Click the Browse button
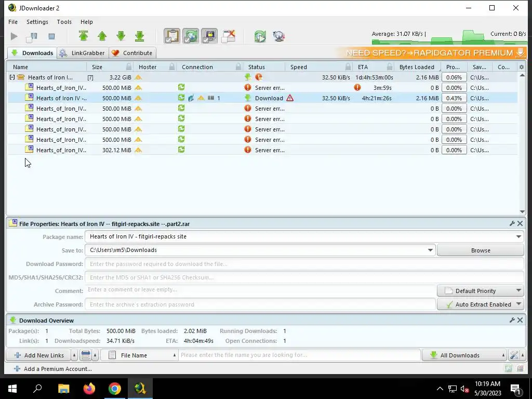Image resolution: width=532 pixels, height=399 pixels. 481,250
